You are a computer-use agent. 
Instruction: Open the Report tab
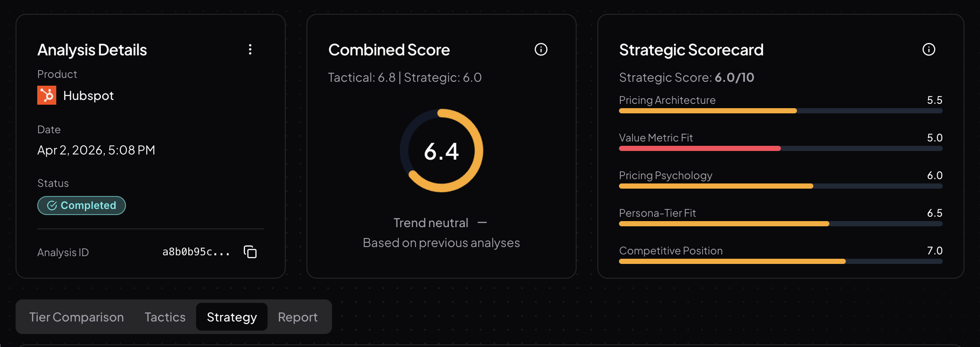click(297, 317)
